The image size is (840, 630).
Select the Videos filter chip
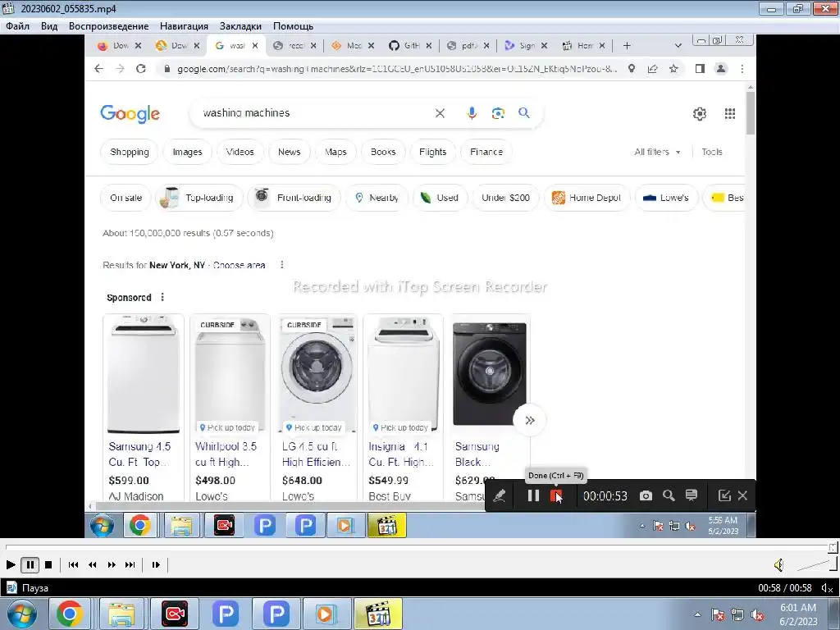coord(240,152)
